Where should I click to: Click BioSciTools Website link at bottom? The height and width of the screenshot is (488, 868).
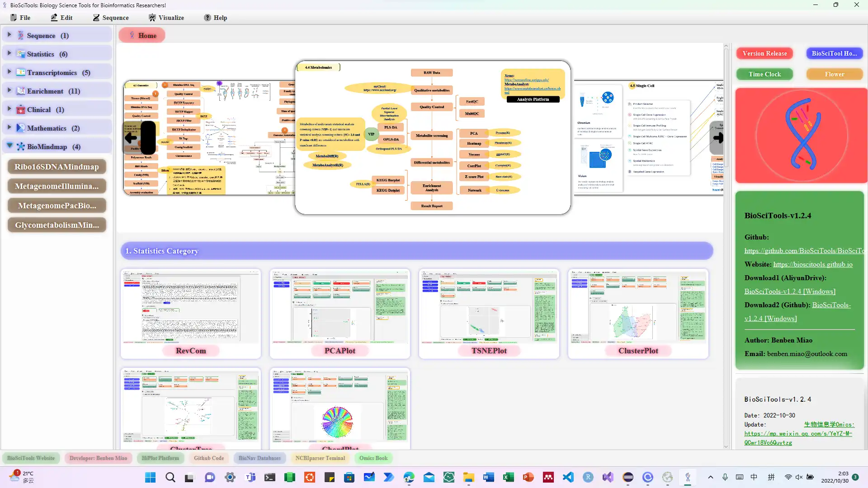click(x=30, y=458)
